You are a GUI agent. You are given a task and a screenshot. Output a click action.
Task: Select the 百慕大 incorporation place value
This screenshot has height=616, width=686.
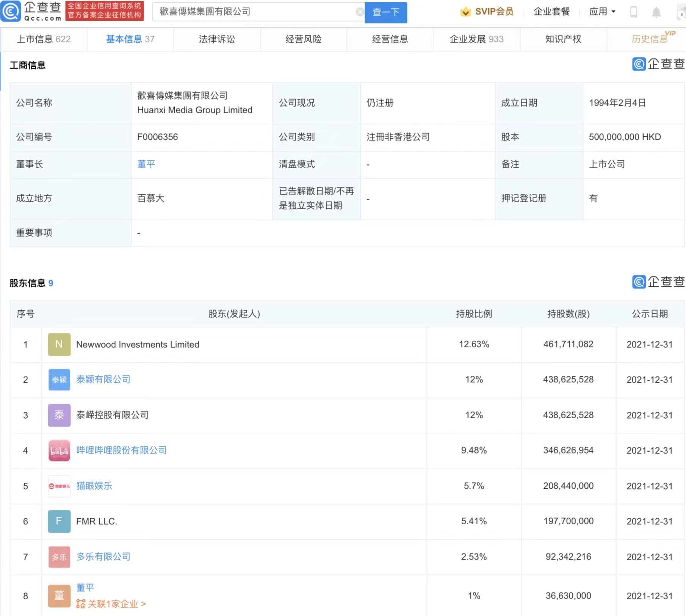[x=150, y=198]
